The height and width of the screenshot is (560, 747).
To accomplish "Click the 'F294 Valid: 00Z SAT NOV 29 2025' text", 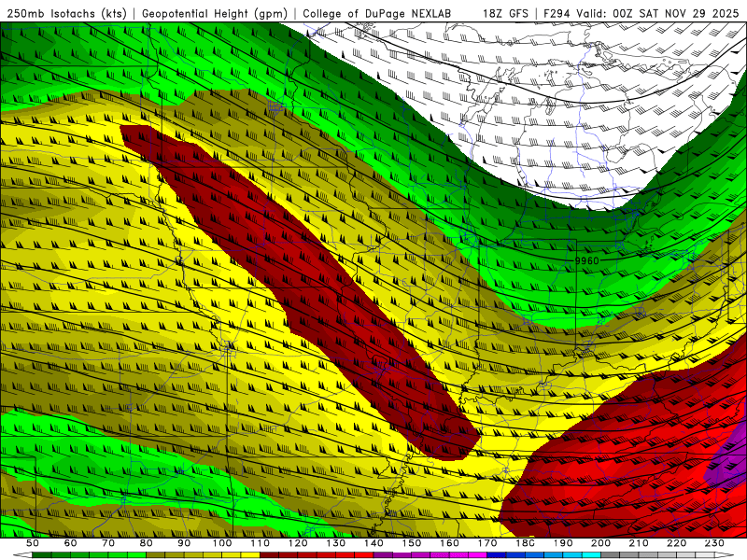I will tap(641, 13).
